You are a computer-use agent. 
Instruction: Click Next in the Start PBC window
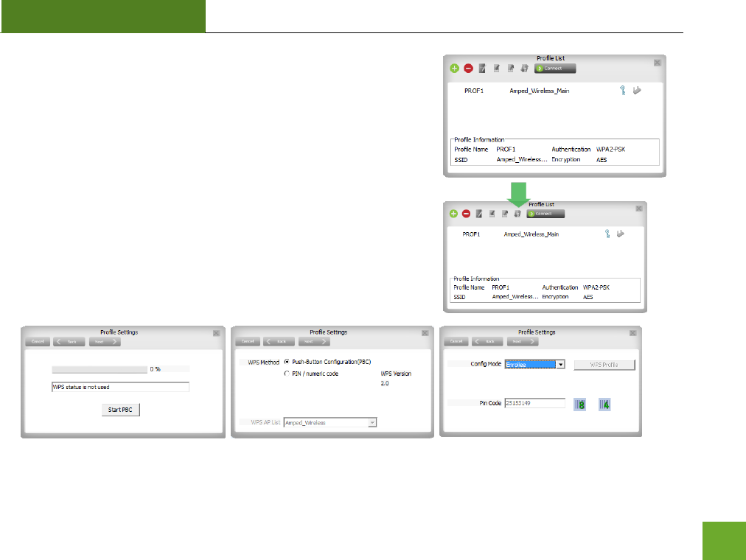point(105,342)
